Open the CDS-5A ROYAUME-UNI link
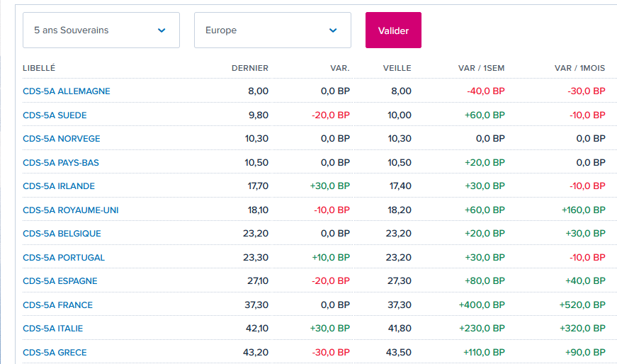617x364 pixels. tap(71, 210)
